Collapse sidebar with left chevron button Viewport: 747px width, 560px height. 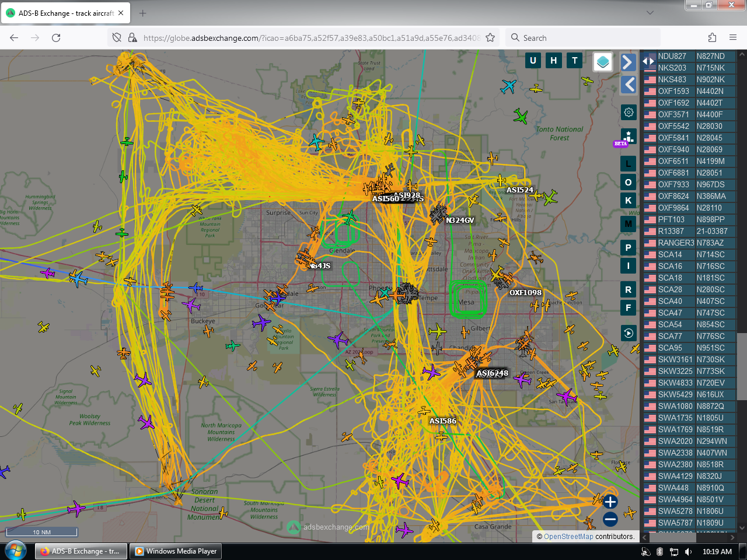629,85
